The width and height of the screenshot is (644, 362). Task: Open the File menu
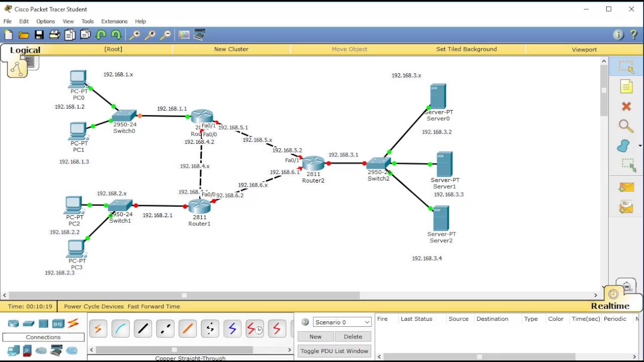click(8, 21)
